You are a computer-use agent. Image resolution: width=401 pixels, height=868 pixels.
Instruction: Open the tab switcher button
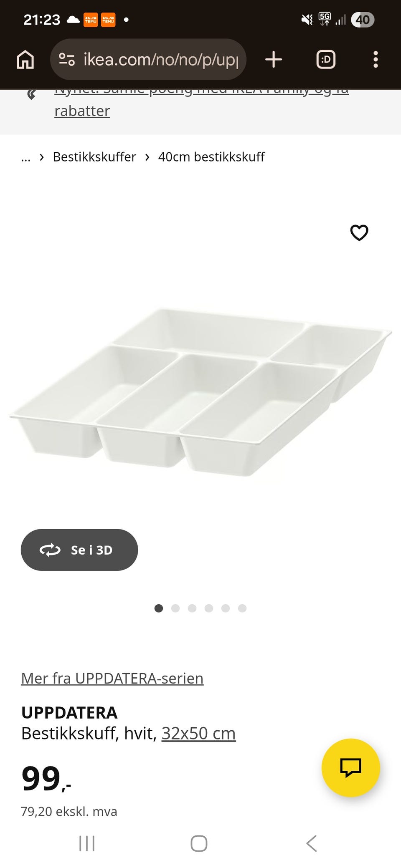click(x=326, y=60)
